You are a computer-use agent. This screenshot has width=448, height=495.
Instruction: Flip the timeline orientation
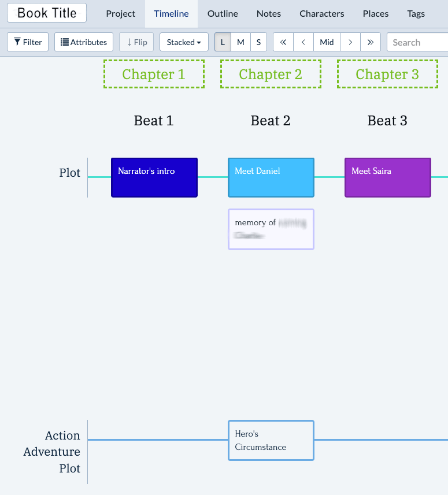point(136,42)
